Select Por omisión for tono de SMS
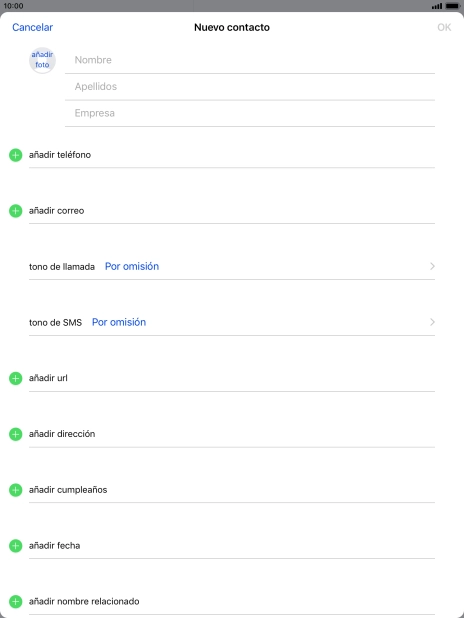The image size is (464, 618). [x=119, y=322]
